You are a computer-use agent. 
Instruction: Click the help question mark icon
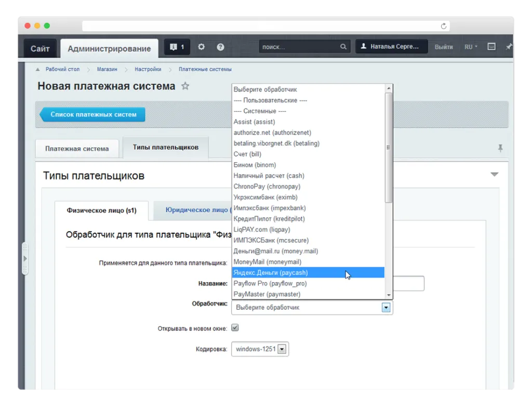click(x=220, y=47)
